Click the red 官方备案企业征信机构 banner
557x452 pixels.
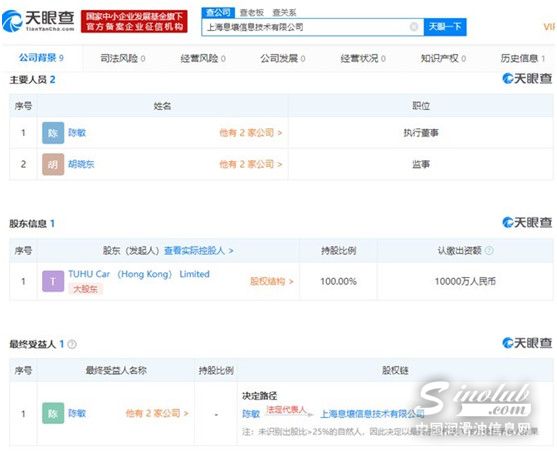134,21
